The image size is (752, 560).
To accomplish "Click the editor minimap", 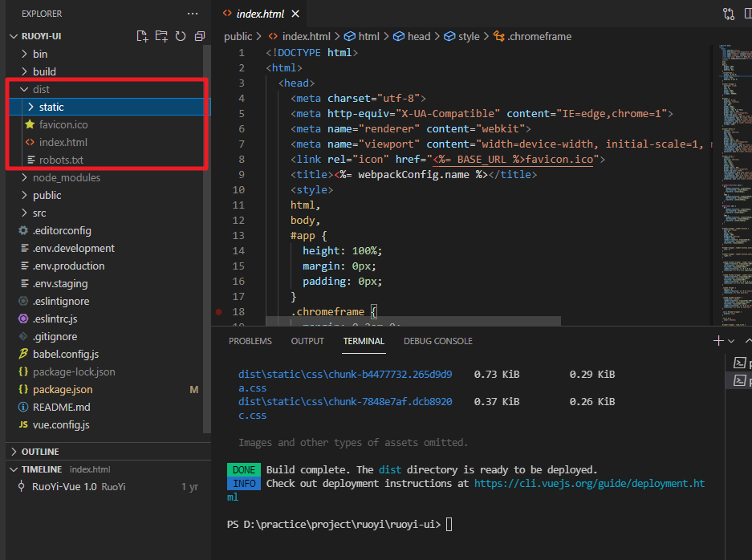I will click(x=734, y=185).
